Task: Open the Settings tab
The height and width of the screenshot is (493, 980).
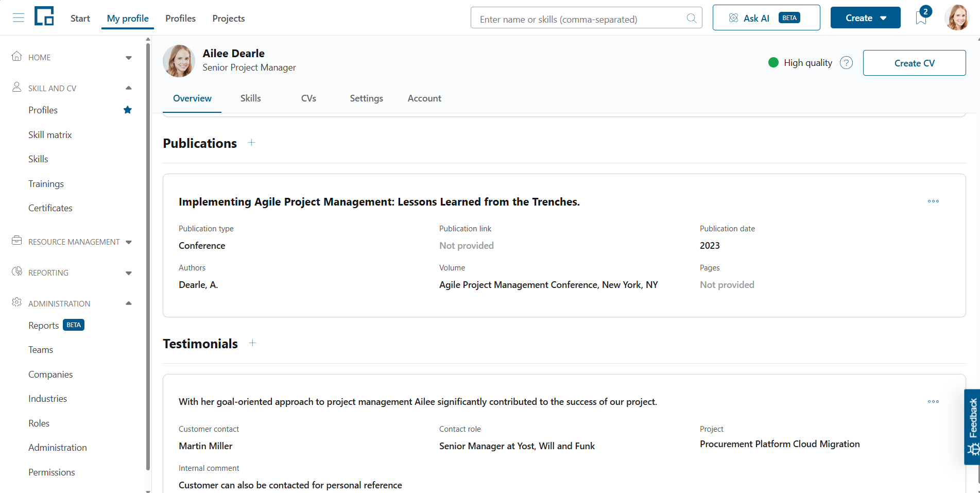Action: pos(366,98)
